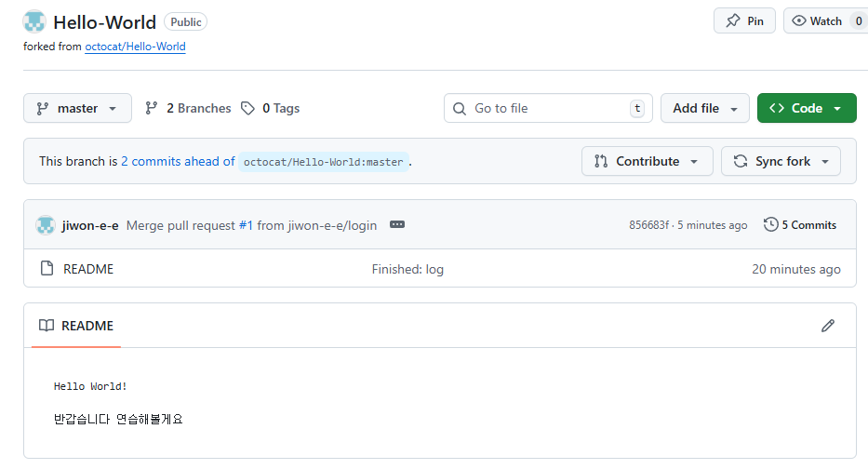
Task: Pin the repository with the Pin button
Action: 744,21
